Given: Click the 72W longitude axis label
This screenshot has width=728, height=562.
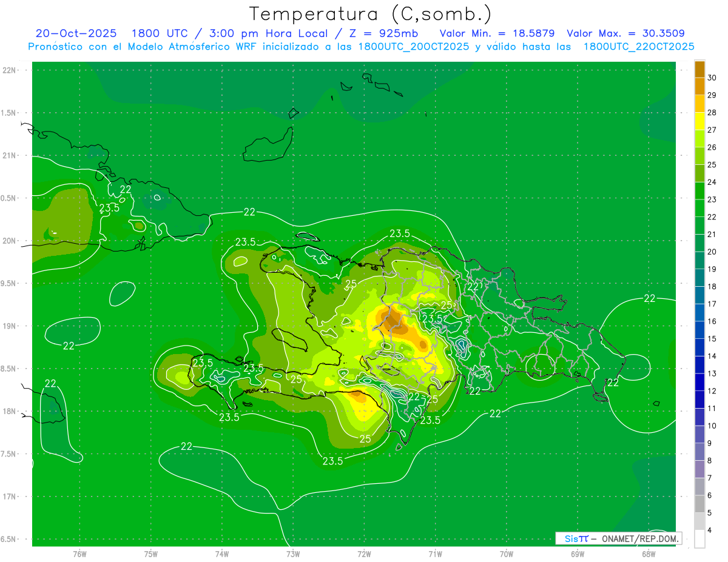Looking at the screenshot, I should (x=364, y=554).
